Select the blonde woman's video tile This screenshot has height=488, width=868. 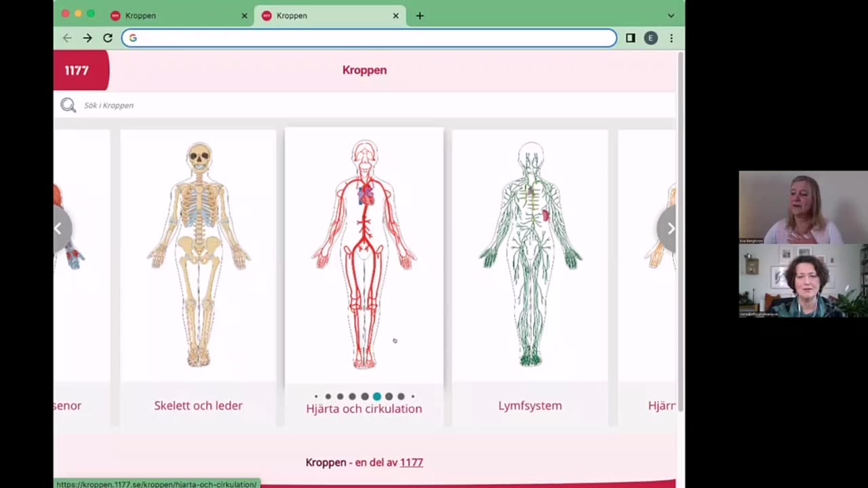[803, 207]
